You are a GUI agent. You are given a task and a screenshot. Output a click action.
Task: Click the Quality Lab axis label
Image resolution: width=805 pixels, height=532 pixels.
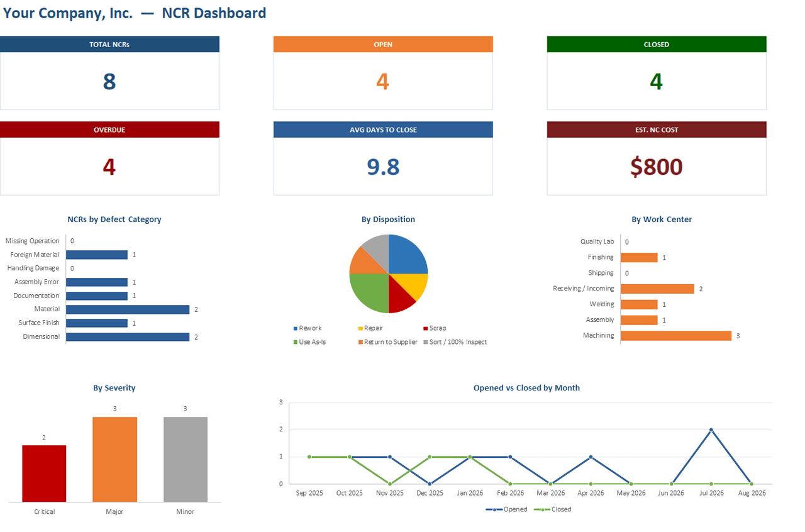tap(597, 241)
